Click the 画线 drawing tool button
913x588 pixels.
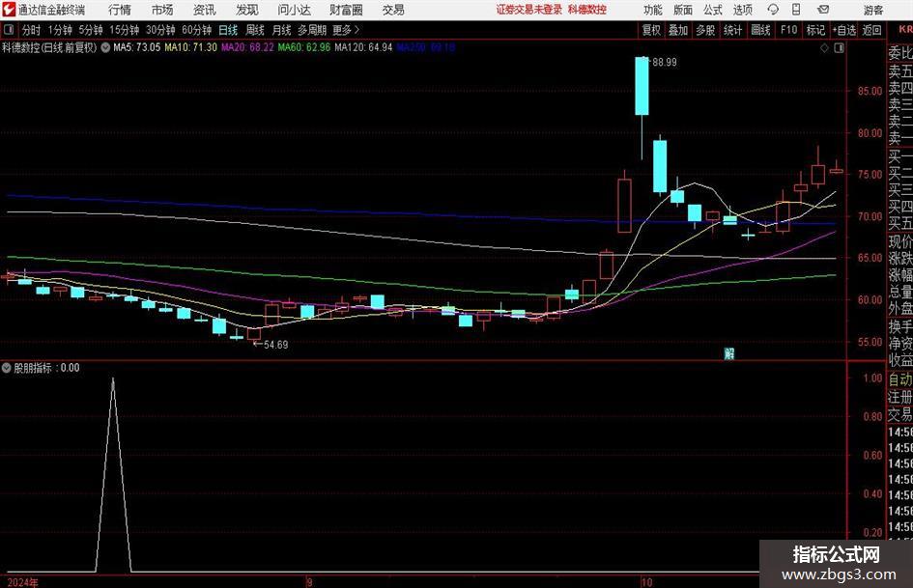click(x=760, y=30)
